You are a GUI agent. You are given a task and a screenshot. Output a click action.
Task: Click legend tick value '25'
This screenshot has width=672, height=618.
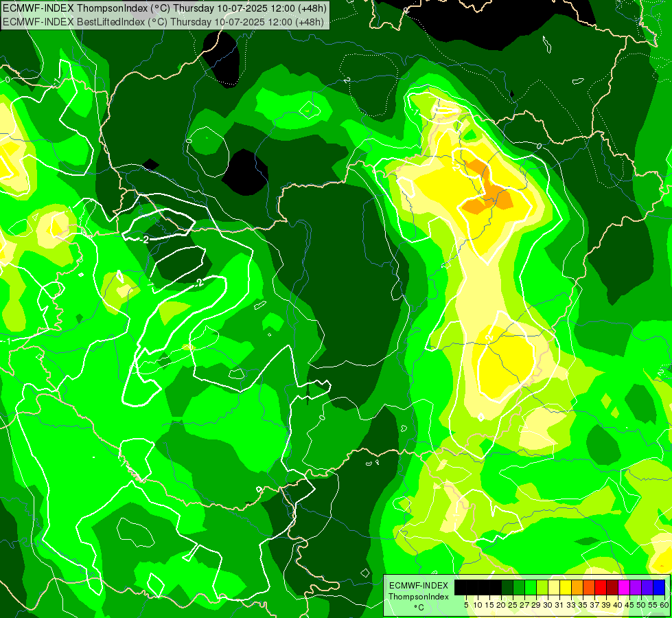click(513, 605)
